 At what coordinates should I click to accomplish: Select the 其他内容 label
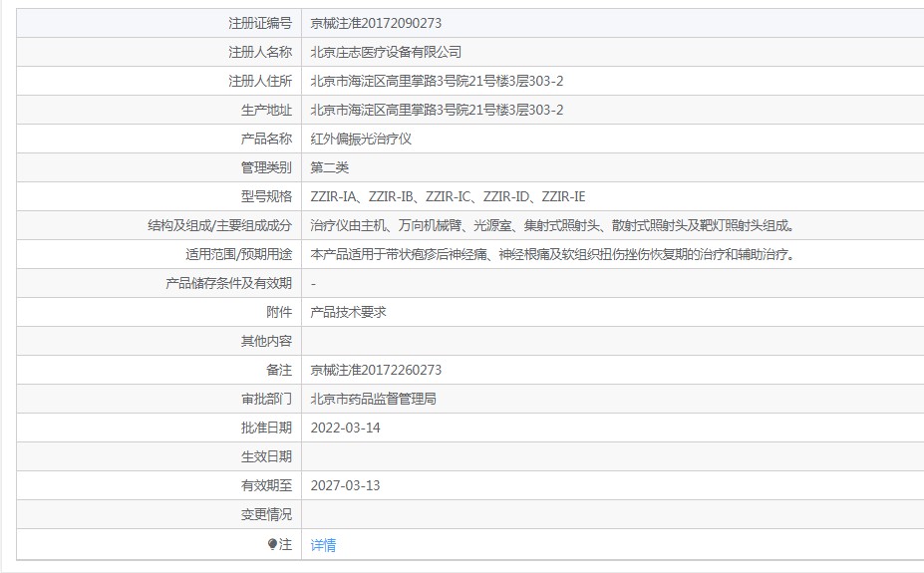[x=266, y=341]
